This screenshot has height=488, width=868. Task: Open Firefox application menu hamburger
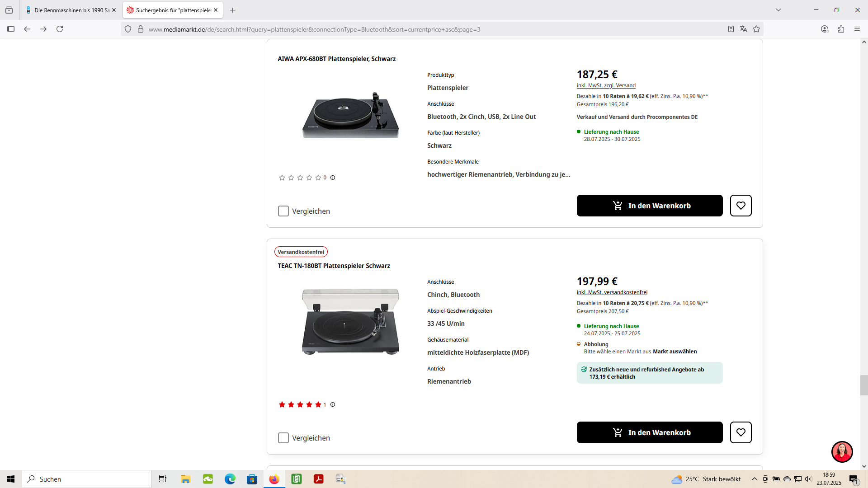tap(857, 29)
